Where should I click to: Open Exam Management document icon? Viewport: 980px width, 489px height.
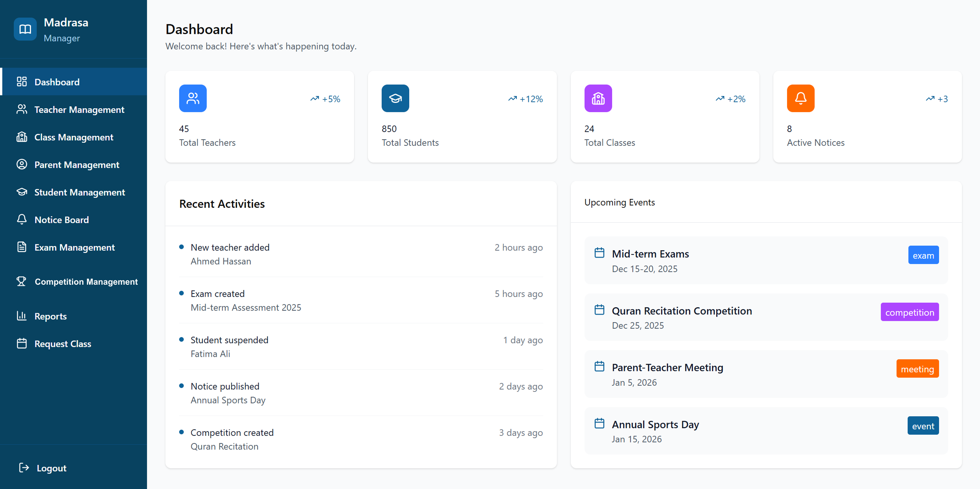tap(21, 247)
